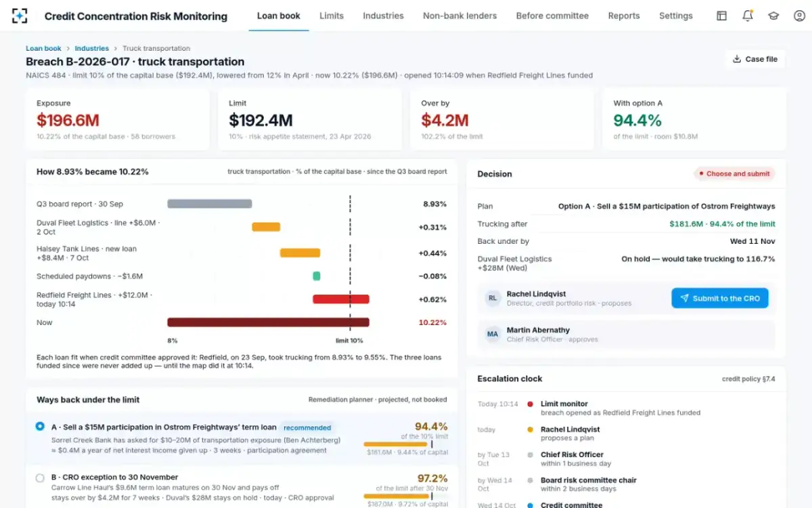The width and height of the screenshot is (812, 508).
Task: Click the +0.62% value
Action: point(432,299)
